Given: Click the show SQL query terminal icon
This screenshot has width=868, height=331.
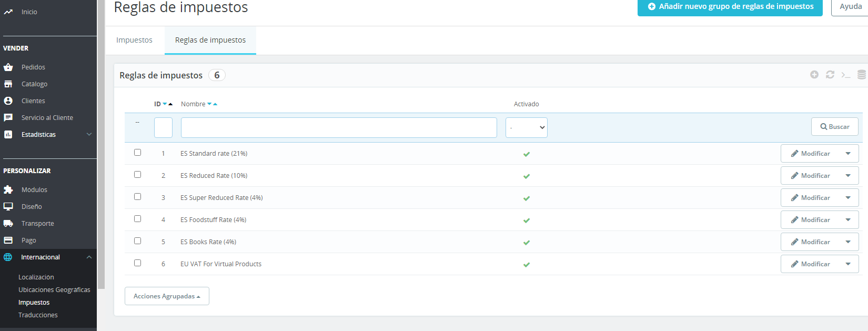Looking at the screenshot, I should 846,75.
